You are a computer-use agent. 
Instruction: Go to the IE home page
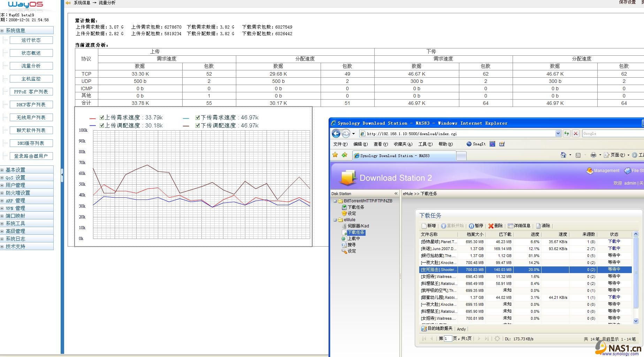pos(563,155)
